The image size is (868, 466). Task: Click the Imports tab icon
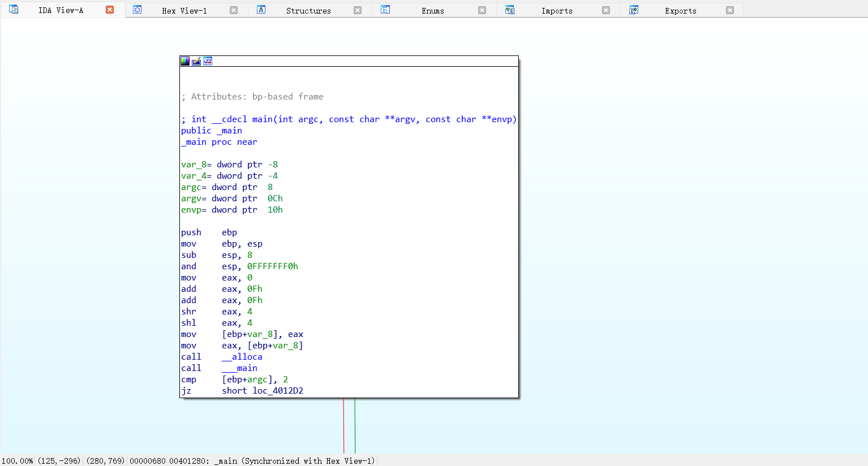509,10
